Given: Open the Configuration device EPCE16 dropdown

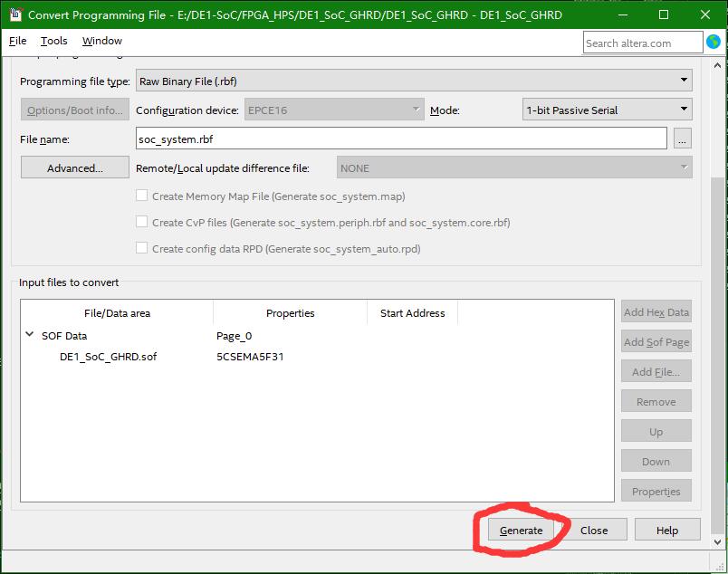Looking at the screenshot, I should click(334, 110).
